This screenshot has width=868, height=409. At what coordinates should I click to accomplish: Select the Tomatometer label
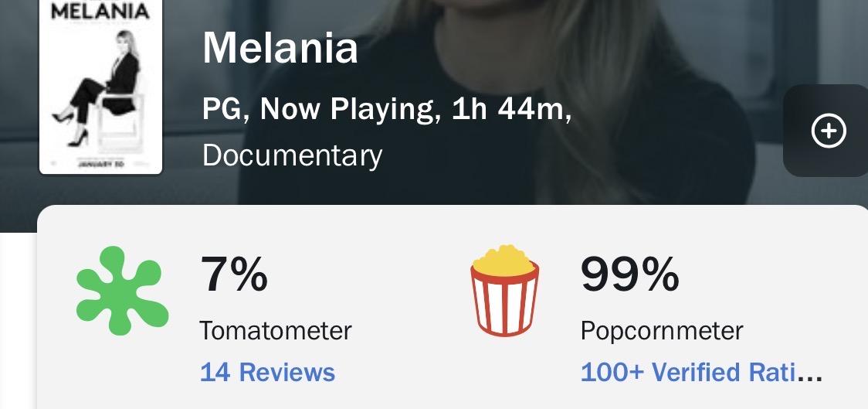[276, 331]
